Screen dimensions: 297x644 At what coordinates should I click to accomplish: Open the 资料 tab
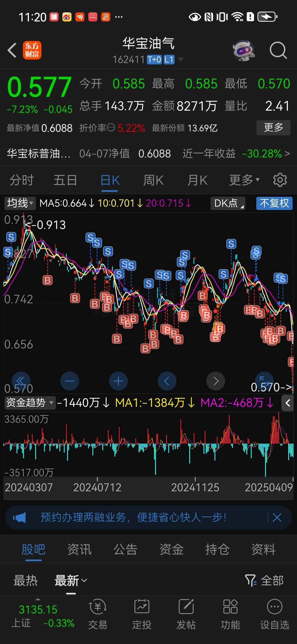click(263, 550)
